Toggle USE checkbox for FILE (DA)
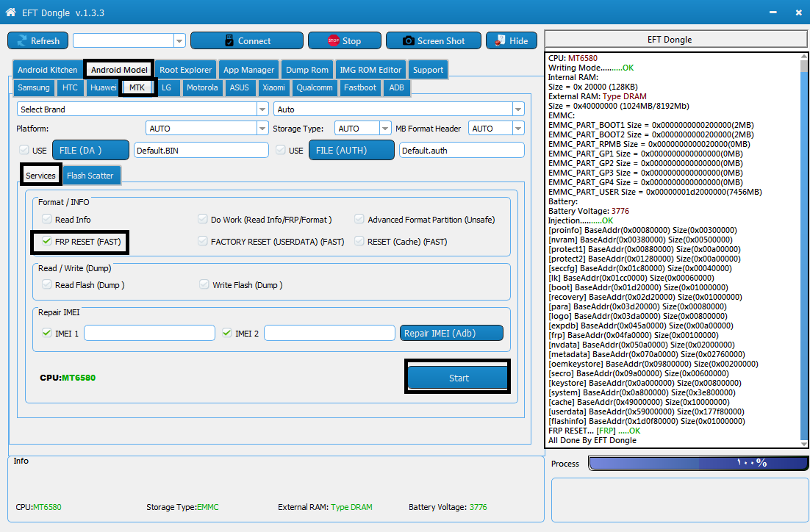 pyautogui.click(x=24, y=150)
